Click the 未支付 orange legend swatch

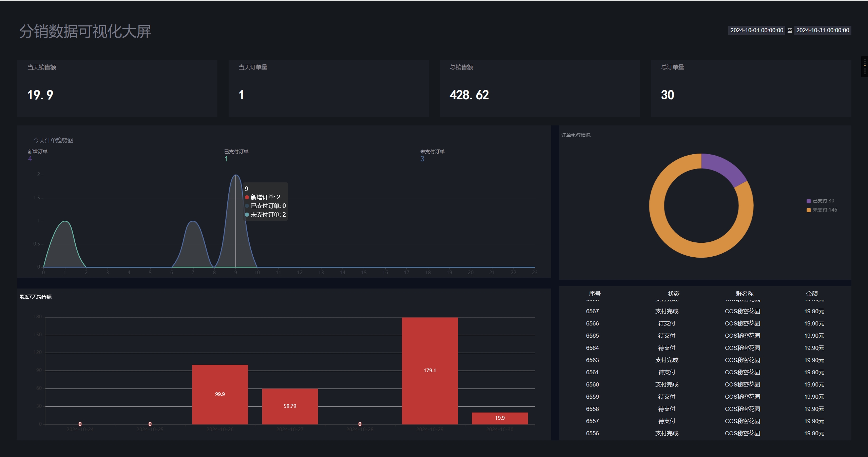pyautogui.click(x=809, y=210)
